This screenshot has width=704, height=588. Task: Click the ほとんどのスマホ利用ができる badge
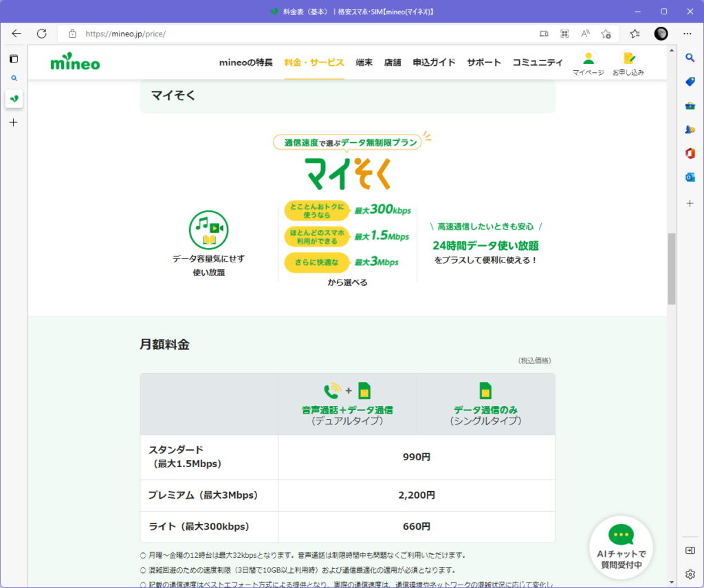point(316,237)
